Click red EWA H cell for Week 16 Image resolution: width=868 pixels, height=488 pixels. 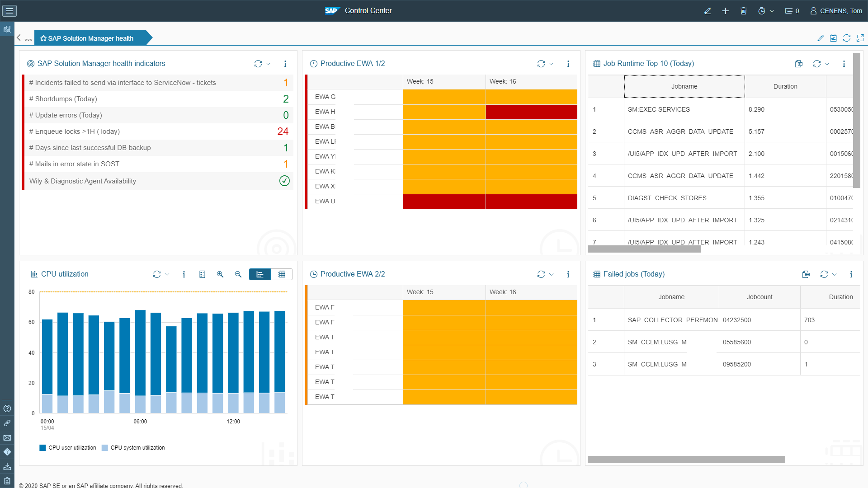(532, 112)
